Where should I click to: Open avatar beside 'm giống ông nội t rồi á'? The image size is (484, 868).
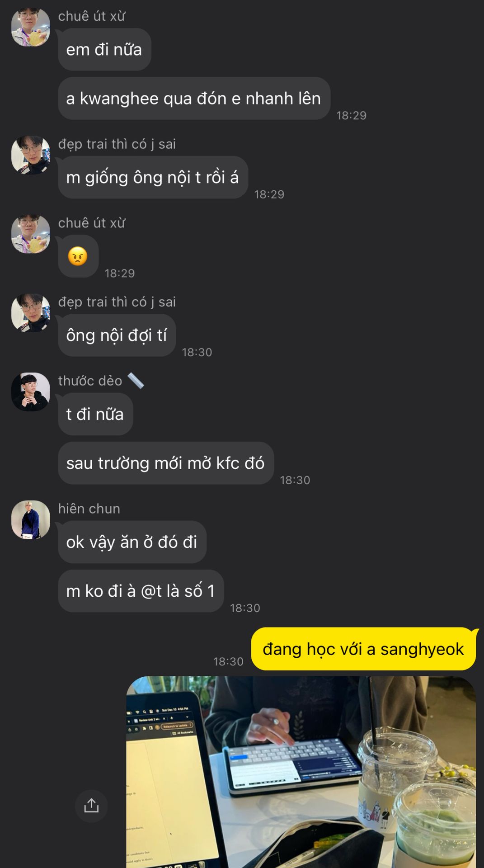[x=31, y=155]
